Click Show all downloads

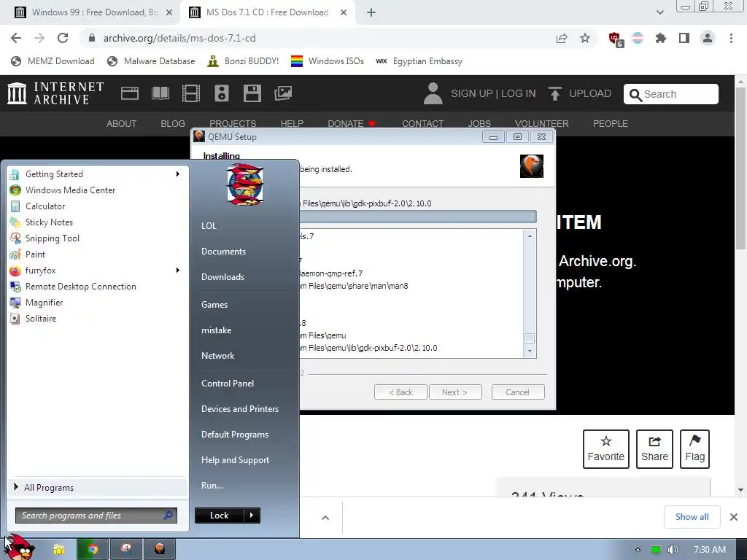692,517
